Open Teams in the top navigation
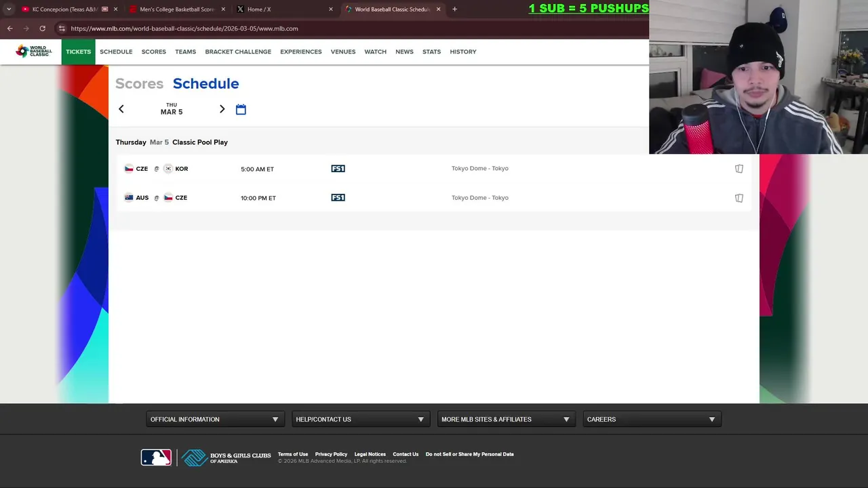The width and height of the screenshot is (868, 488). click(x=185, y=52)
